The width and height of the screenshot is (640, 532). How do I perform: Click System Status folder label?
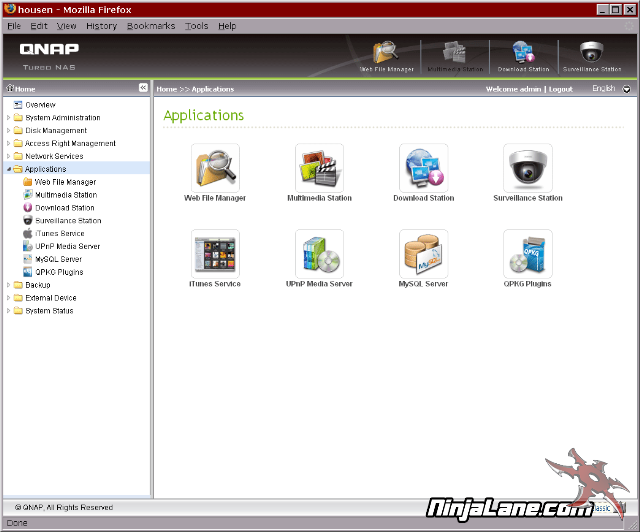click(49, 311)
